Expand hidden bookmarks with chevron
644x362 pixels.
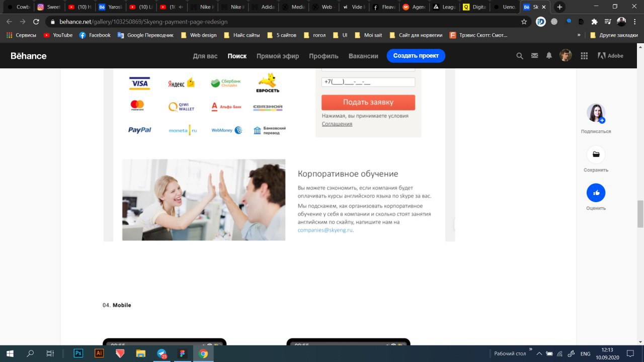click(579, 35)
